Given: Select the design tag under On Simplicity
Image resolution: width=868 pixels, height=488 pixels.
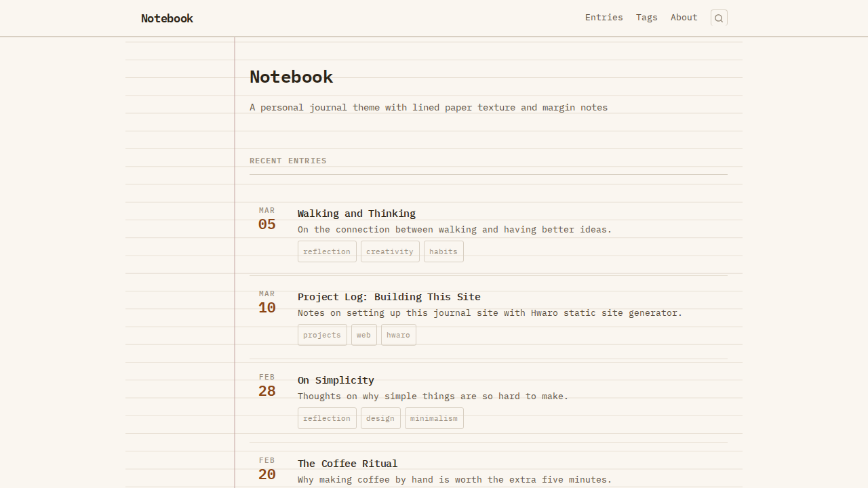Looking at the screenshot, I should click(380, 418).
